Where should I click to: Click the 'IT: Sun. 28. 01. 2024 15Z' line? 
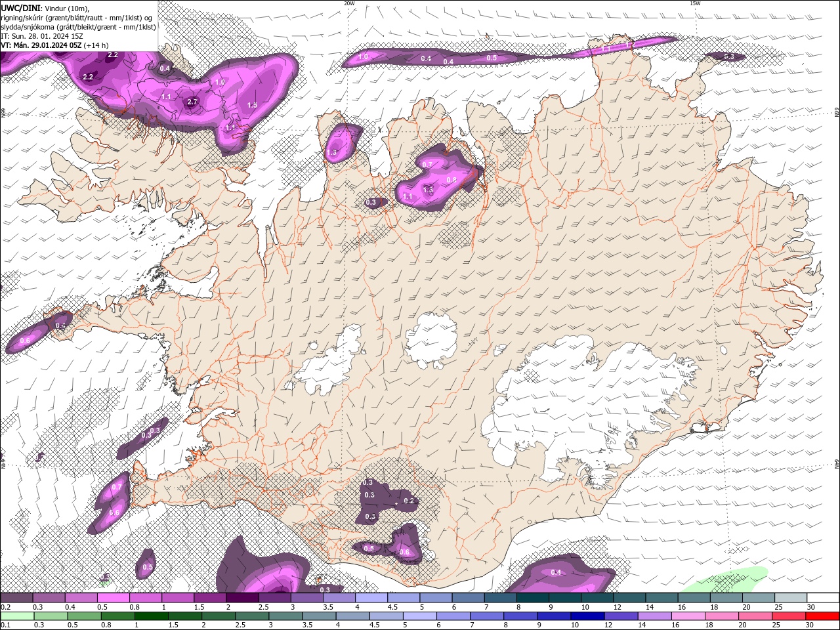[x=42, y=36]
